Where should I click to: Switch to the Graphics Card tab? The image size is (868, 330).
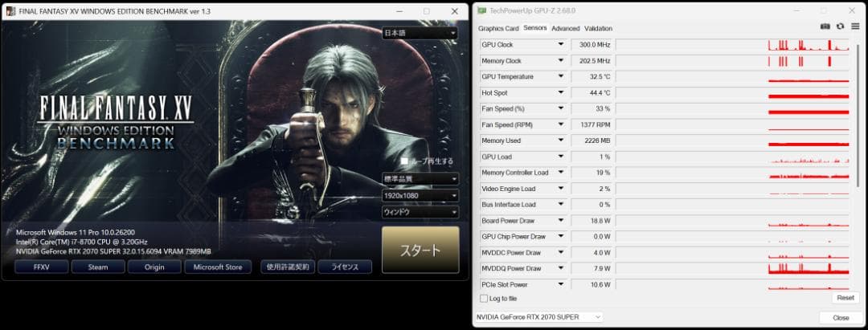click(498, 28)
